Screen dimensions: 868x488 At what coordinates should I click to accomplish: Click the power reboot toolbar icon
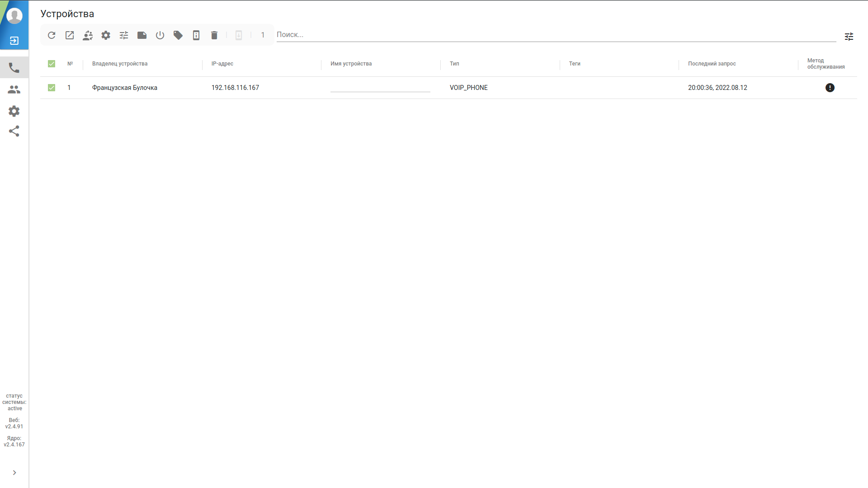pos(160,35)
